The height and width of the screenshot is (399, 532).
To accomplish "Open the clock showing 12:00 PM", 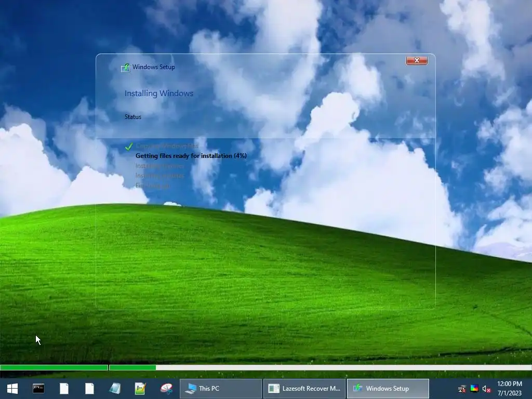I will 509,389.
